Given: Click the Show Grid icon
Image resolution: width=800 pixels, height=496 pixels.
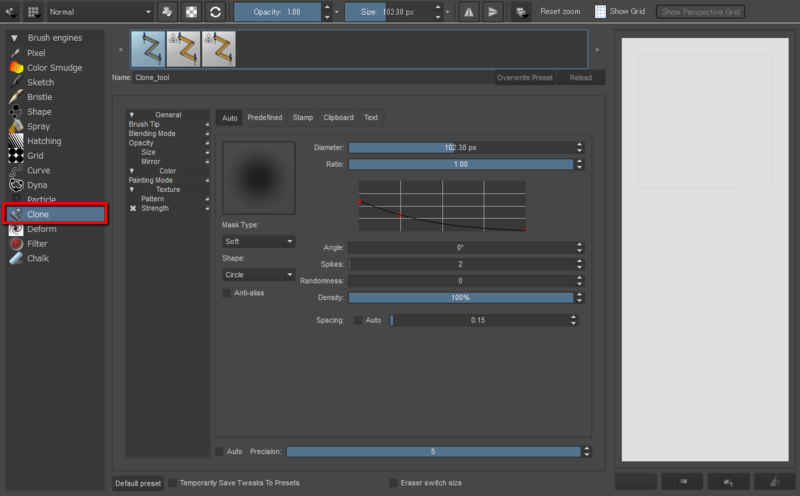Looking at the screenshot, I should (x=601, y=11).
